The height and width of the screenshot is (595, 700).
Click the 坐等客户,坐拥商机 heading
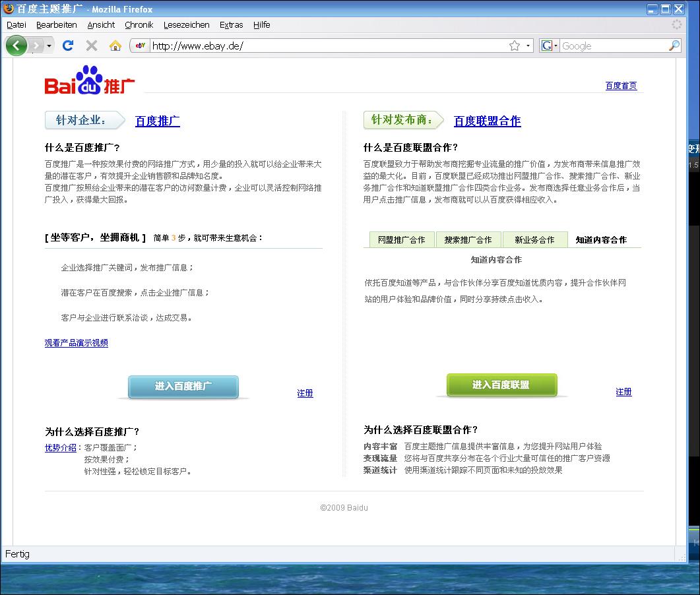coord(95,237)
